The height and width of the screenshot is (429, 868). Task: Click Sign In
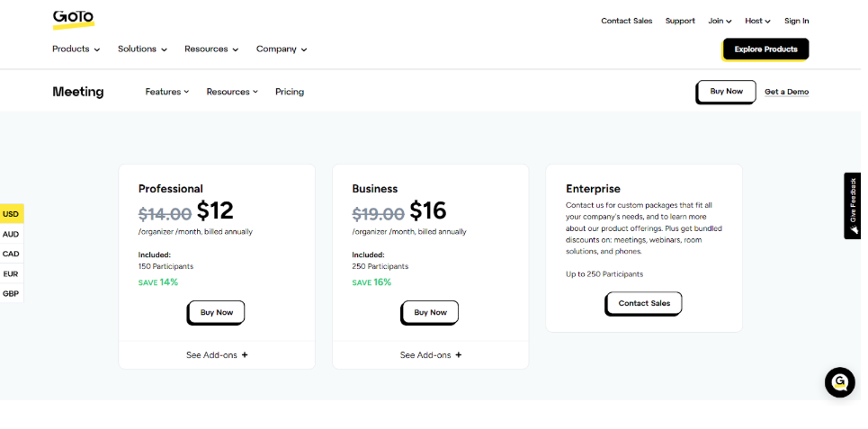click(x=797, y=21)
